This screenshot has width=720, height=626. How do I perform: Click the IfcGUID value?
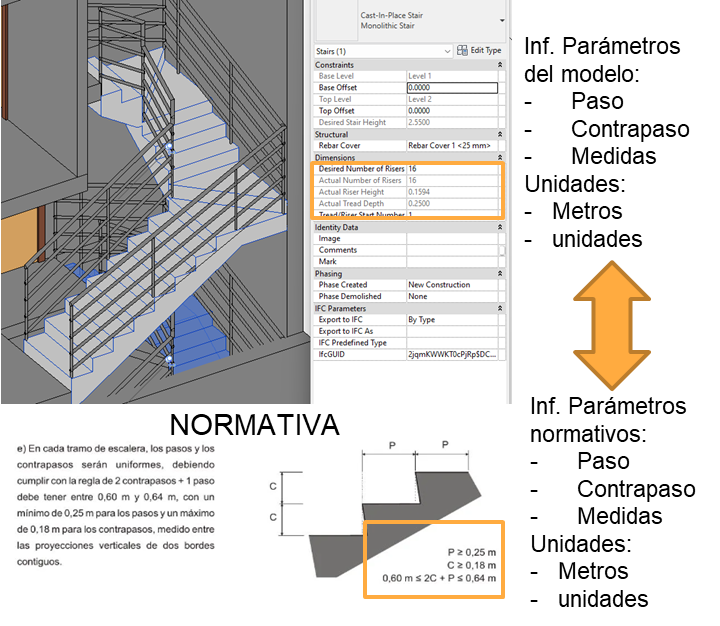452,355
